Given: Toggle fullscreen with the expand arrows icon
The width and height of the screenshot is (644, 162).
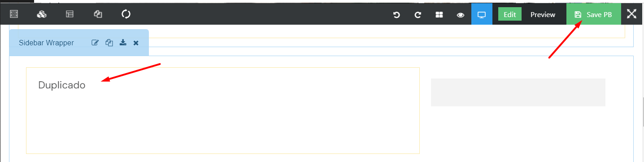Looking at the screenshot, I should [x=631, y=13].
